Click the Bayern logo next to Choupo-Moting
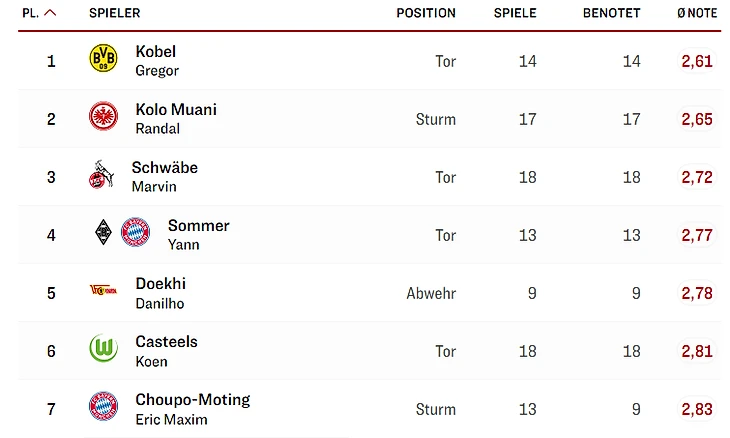The height and width of the screenshot is (438, 730). tap(103, 407)
